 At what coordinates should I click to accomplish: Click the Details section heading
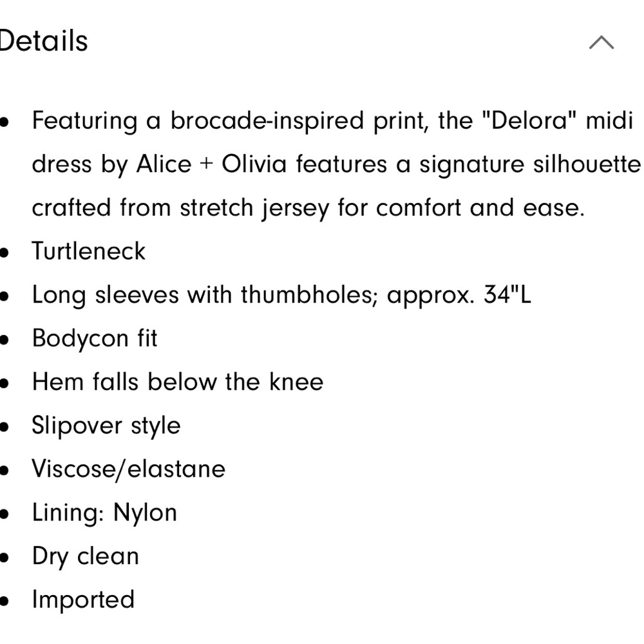coord(44,41)
